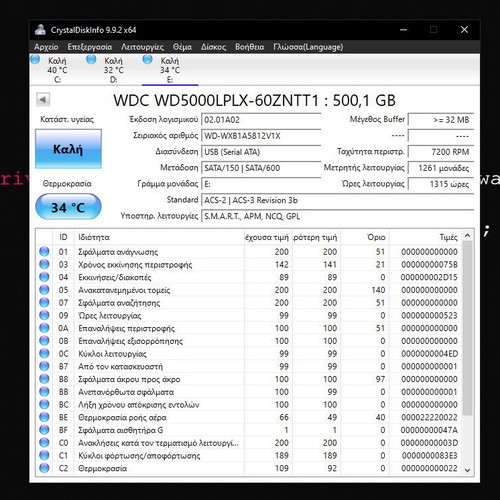Click status icon of Θερμοκρασία row C2
This screenshot has width=500, height=500.
[44, 468]
